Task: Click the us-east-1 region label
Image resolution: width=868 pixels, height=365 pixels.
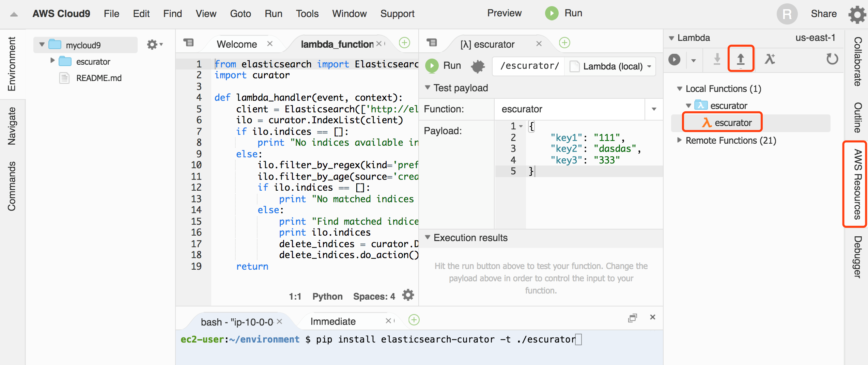Action: (815, 37)
